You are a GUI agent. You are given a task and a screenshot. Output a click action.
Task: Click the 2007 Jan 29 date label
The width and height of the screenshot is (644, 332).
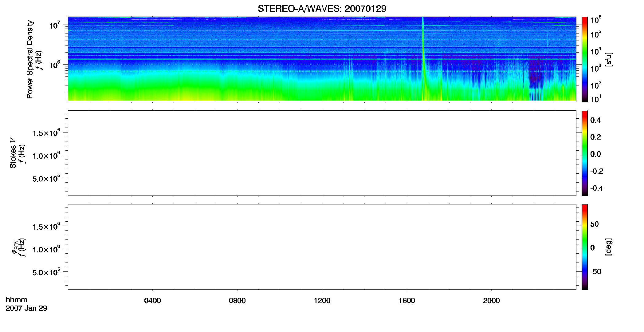pos(26,308)
